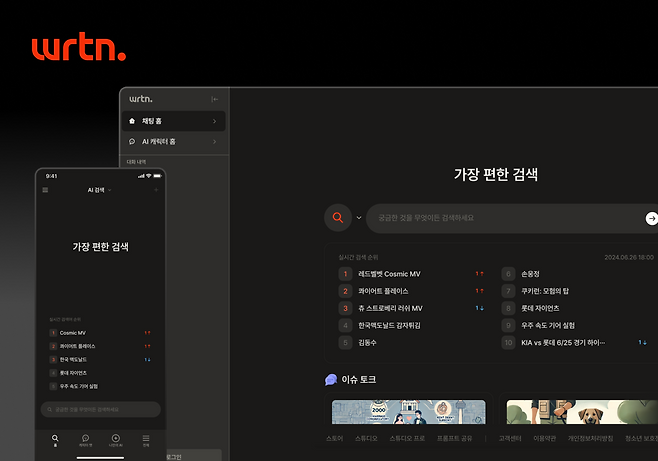Open the search mode dropdown chevron
This screenshot has width=658, height=461.
[x=359, y=218]
